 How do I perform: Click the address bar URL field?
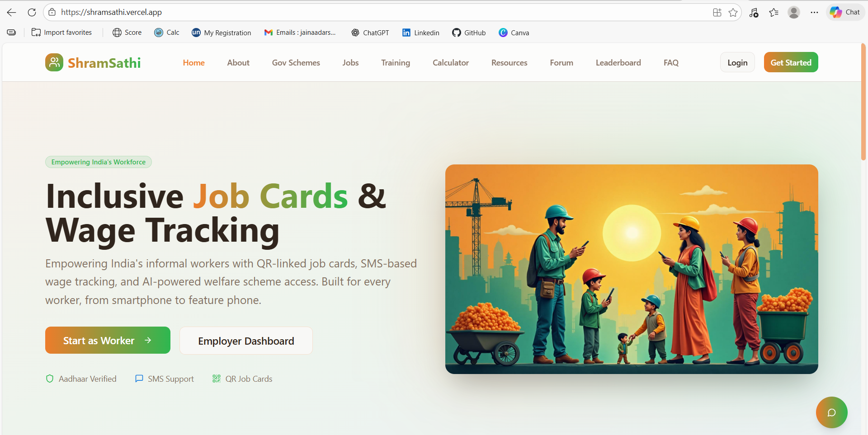(x=362, y=12)
